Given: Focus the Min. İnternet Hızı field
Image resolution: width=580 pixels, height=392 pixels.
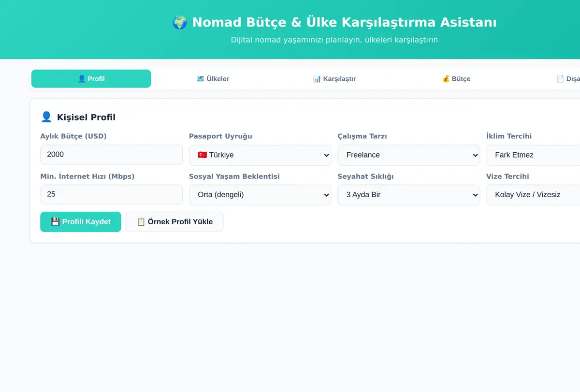Looking at the screenshot, I should click(x=112, y=195).
